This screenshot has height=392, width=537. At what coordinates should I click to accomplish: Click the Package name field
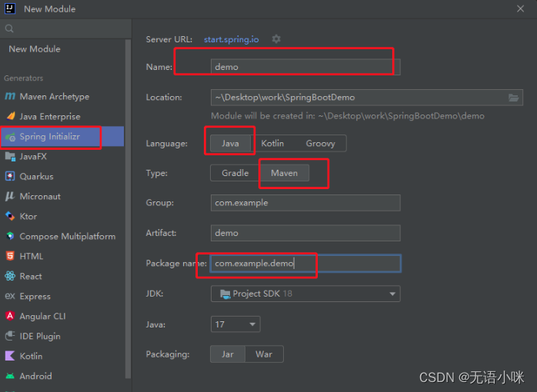tap(305, 264)
